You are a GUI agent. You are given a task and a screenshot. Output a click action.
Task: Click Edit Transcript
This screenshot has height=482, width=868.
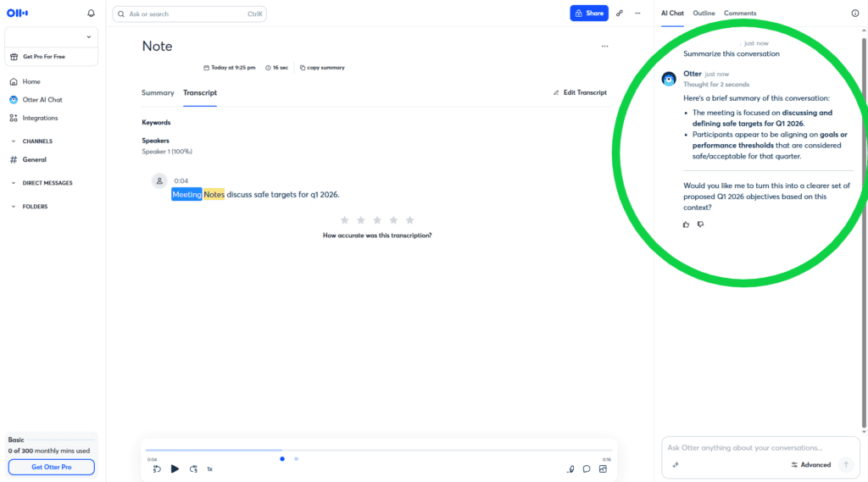pos(580,93)
